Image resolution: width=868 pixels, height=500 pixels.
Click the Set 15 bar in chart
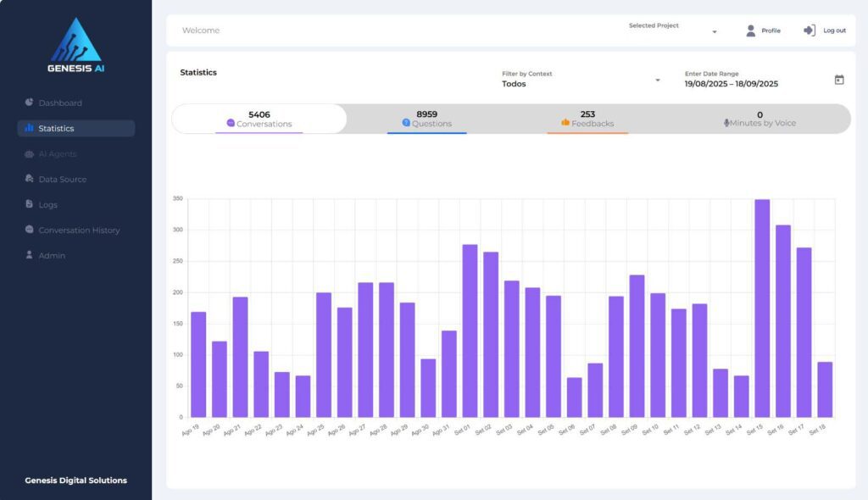pos(762,308)
